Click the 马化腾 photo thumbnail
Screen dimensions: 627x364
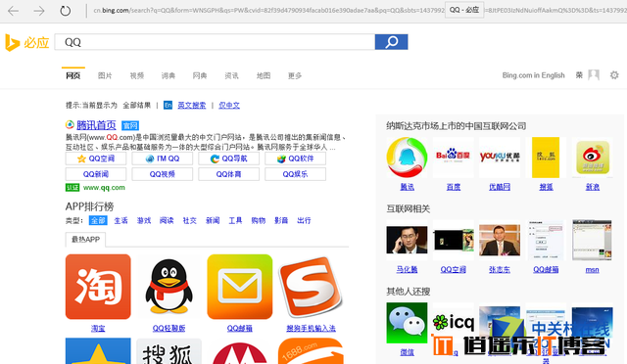coord(407,240)
